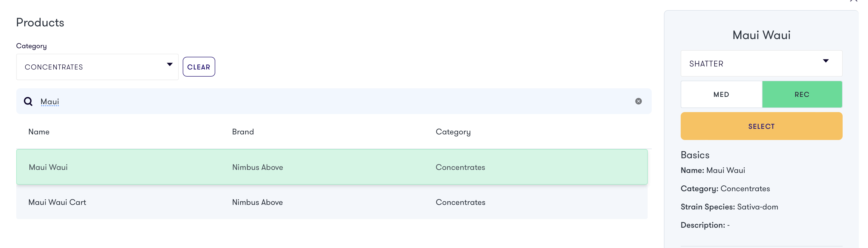
Task: Click the Name column header
Action: click(x=39, y=132)
